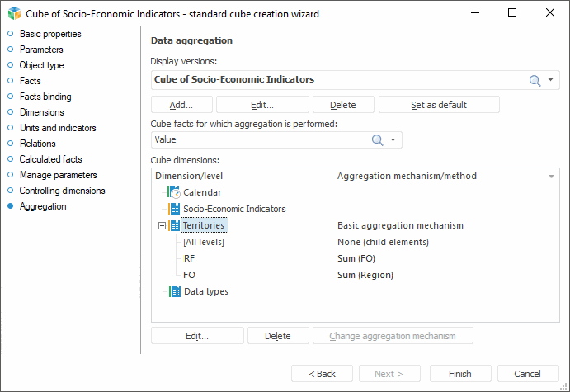
Task: Open the Display versions dropdown arrow
Action: 551,80
